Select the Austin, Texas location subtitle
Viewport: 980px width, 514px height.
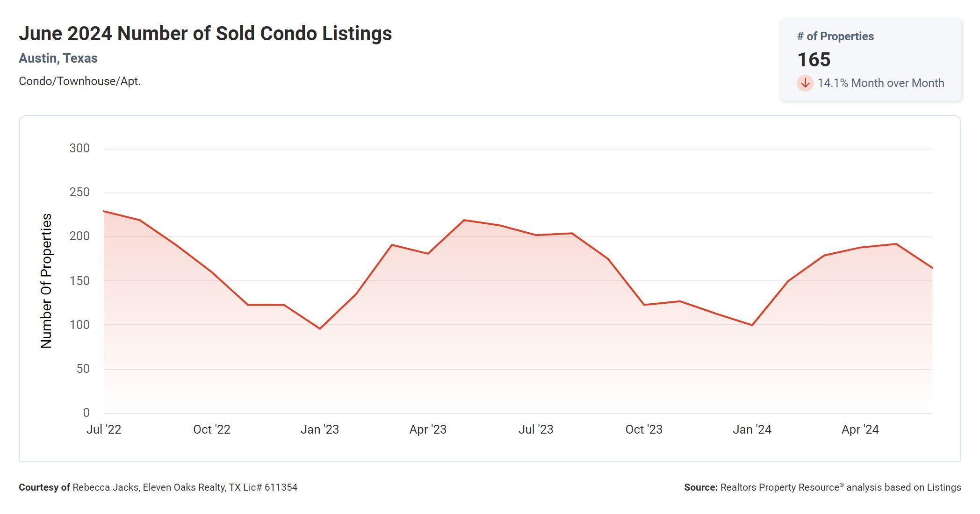pos(58,58)
